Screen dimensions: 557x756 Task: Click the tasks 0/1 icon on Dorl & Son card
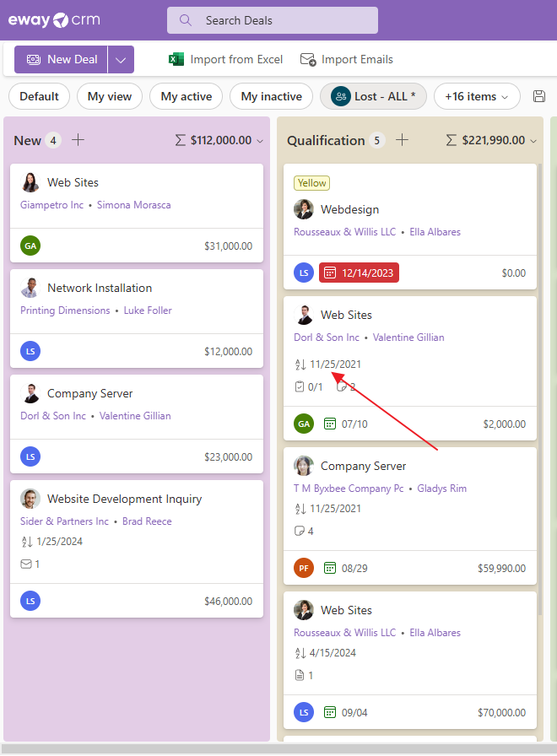300,386
